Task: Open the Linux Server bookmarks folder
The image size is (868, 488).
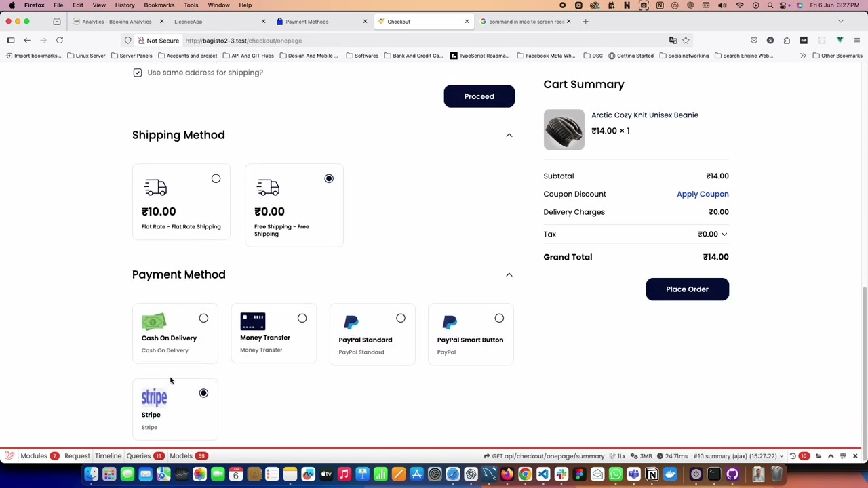Action: coord(86,56)
